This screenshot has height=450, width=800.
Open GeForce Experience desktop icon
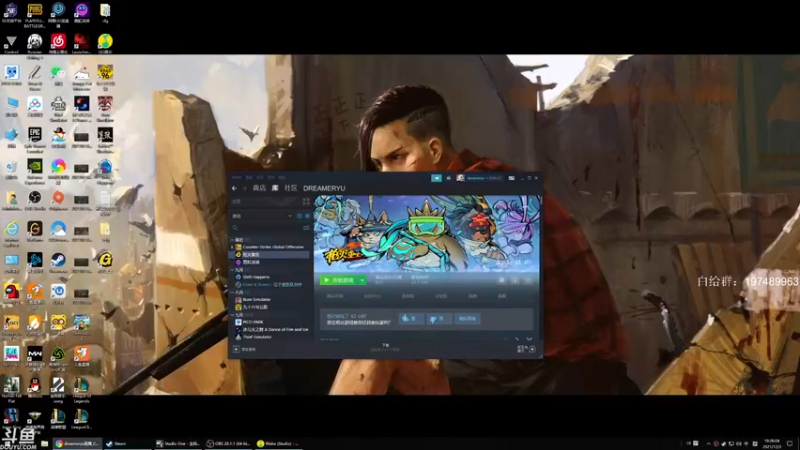click(x=35, y=170)
